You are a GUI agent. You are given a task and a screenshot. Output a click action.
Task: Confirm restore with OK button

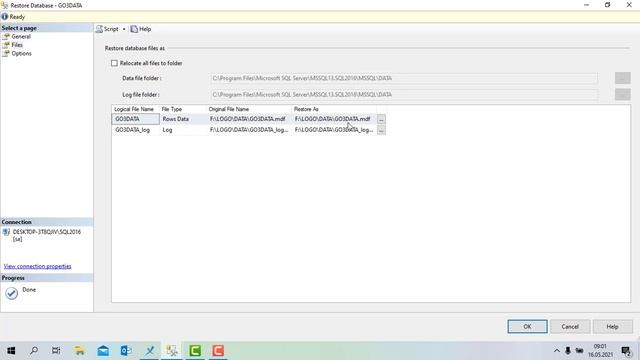[527, 327]
